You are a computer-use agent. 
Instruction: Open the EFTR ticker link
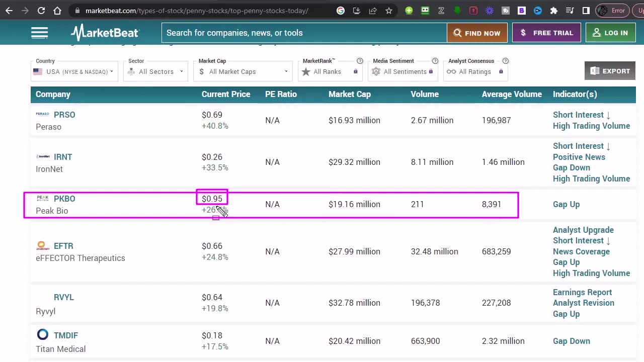click(63, 246)
